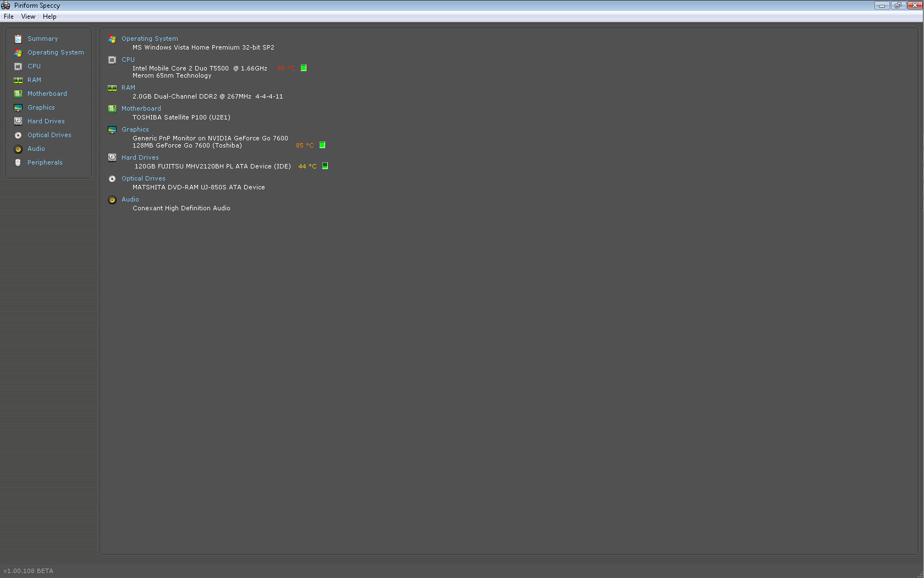The height and width of the screenshot is (578, 924).
Task: Click the Audio heading link in summary
Action: tap(130, 199)
